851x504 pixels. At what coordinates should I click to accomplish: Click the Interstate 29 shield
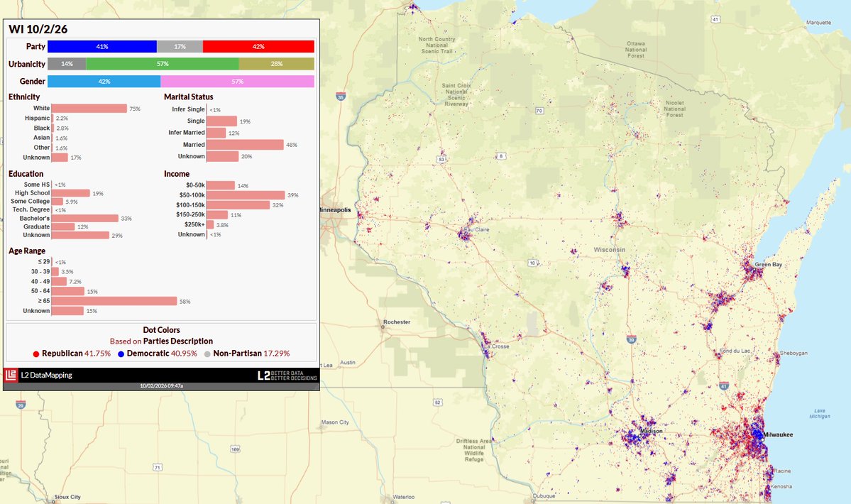[21, 405]
